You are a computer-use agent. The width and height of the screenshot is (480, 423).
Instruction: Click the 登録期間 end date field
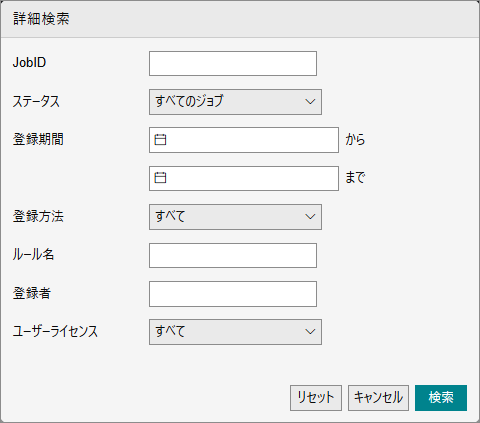pyautogui.click(x=244, y=179)
